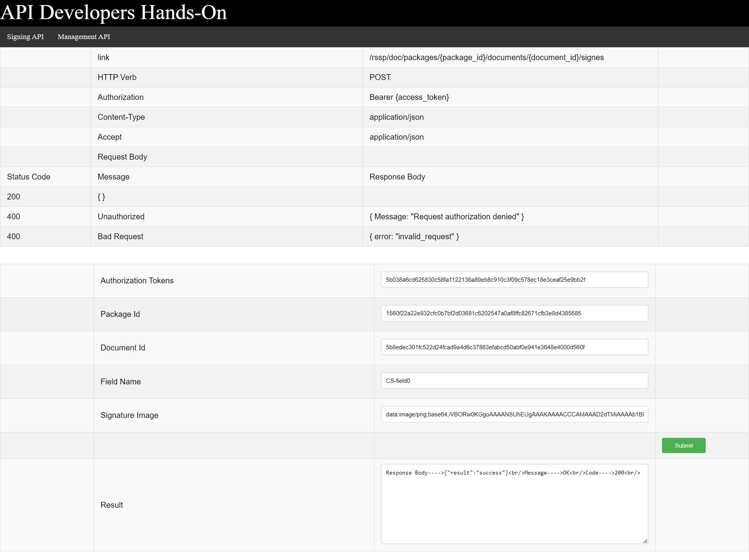Screen dimensions: 749x560
Task: Grab the Result textarea resize handle
Action: (x=645, y=541)
